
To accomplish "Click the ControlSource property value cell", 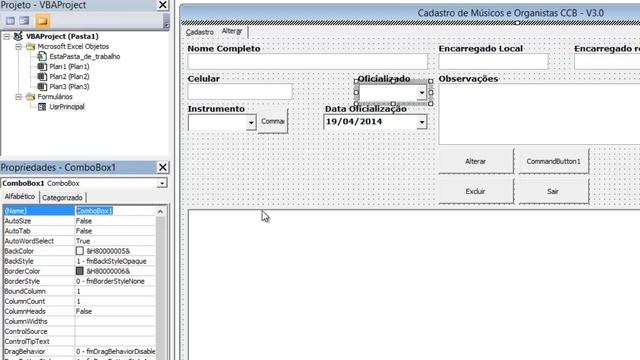I will [115, 331].
